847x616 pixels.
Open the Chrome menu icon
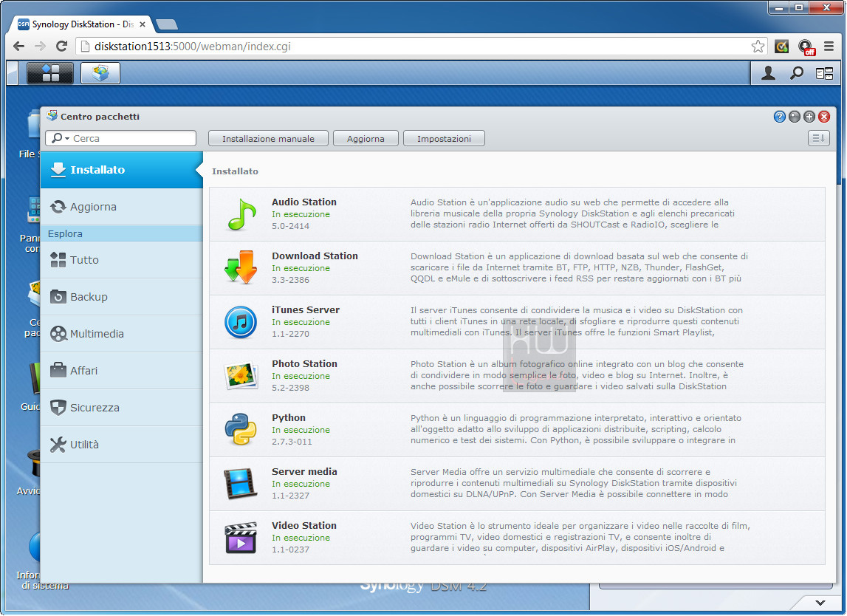[x=829, y=47]
